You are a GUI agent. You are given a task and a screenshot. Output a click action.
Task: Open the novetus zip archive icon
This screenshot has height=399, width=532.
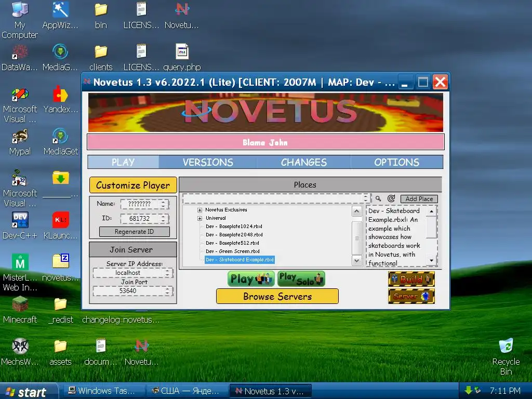click(x=60, y=268)
